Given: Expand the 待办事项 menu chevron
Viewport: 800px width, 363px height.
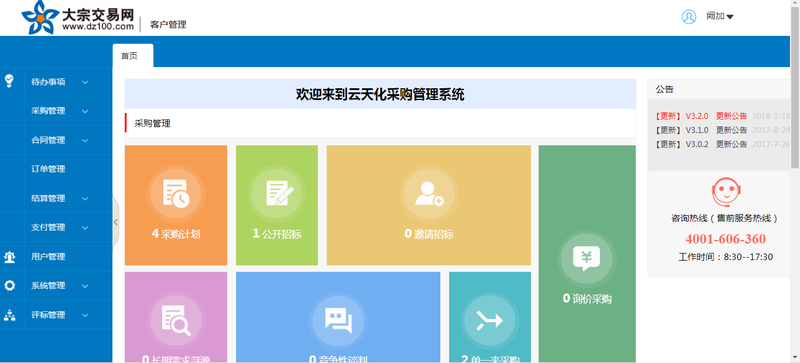Looking at the screenshot, I should click(x=85, y=82).
